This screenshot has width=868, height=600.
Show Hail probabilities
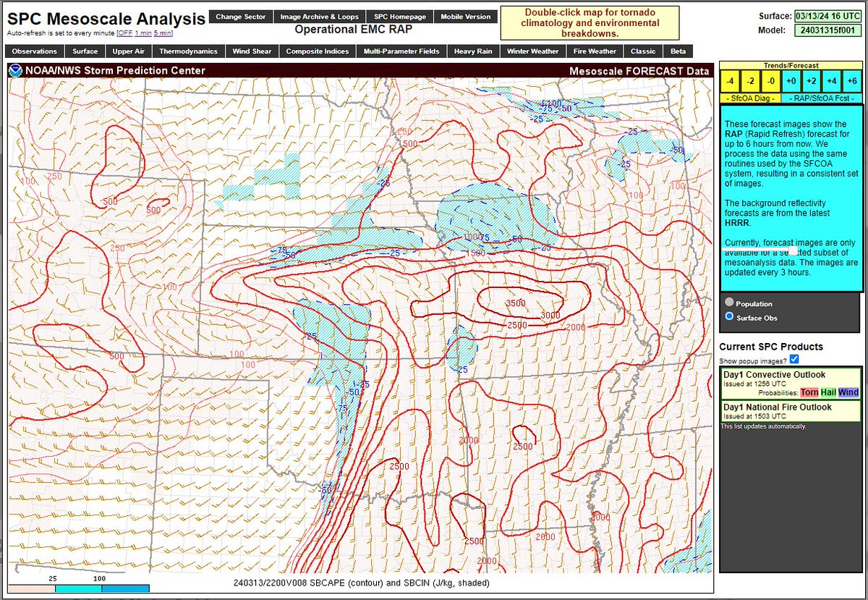coord(828,392)
